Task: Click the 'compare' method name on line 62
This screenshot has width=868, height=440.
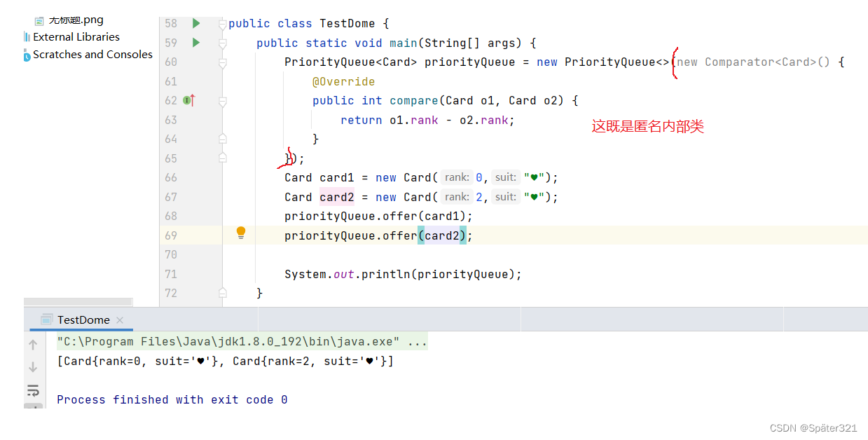Action: coord(414,101)
